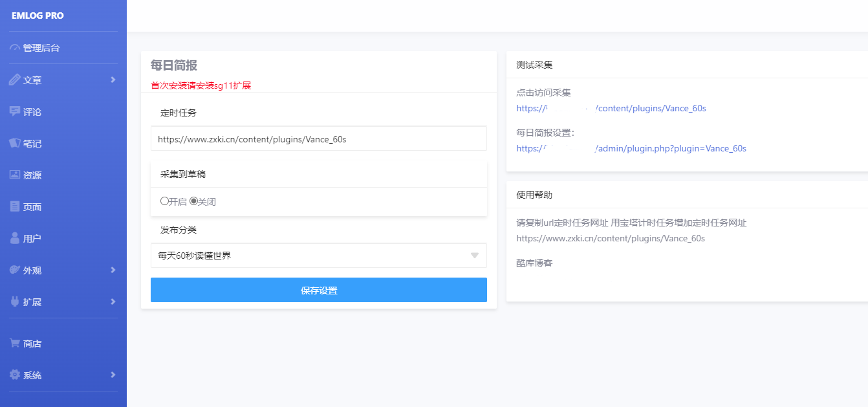Click the 资源 resources image icon
This screenshot has height=407, width=868.
pos(14,175)
